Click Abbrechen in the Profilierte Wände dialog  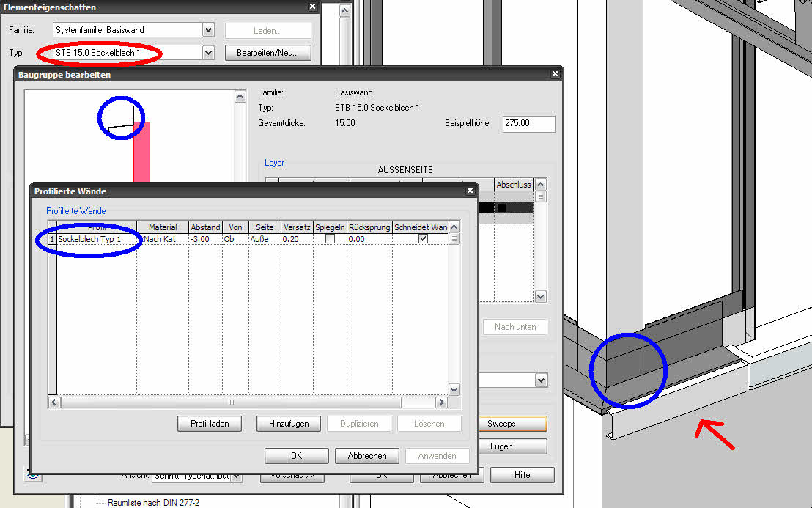[x=367, y=456]
